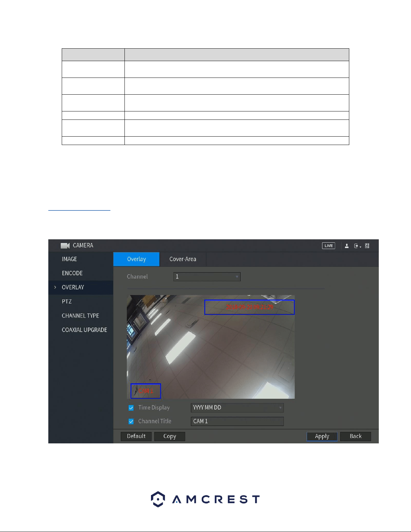The height and width of the screenshot is (532, 411).
Task: Select the timestamp overlay box in preview
Action: tap(249, 307)
